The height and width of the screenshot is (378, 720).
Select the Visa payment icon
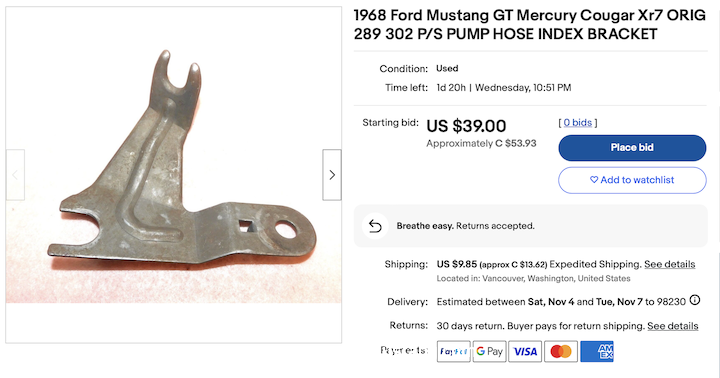point(525,351)
